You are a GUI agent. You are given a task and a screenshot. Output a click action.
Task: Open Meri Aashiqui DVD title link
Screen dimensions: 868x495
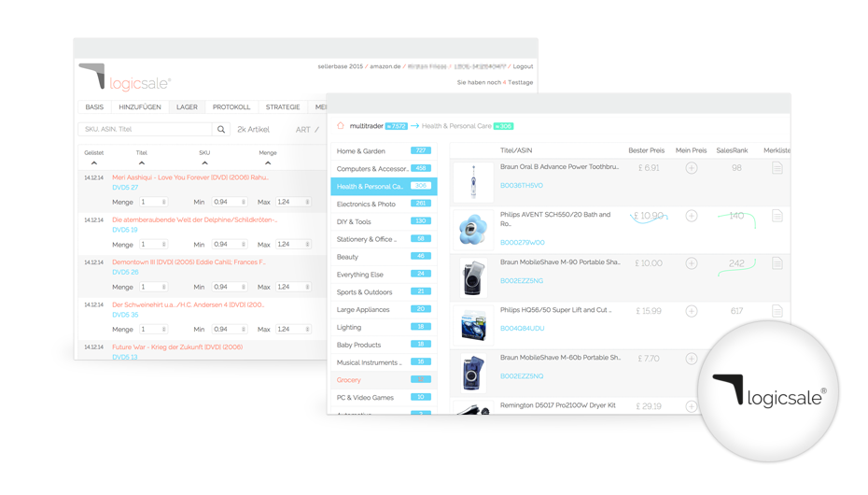pos(190,177)
